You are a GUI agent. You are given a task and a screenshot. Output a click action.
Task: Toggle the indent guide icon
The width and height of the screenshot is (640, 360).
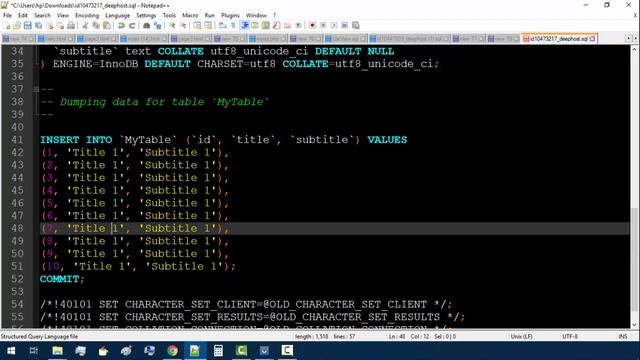click(244, 25)
